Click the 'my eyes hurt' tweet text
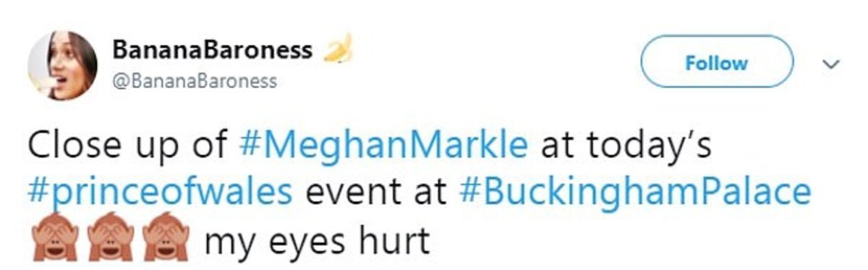868x270 pixels. [317, 242]
